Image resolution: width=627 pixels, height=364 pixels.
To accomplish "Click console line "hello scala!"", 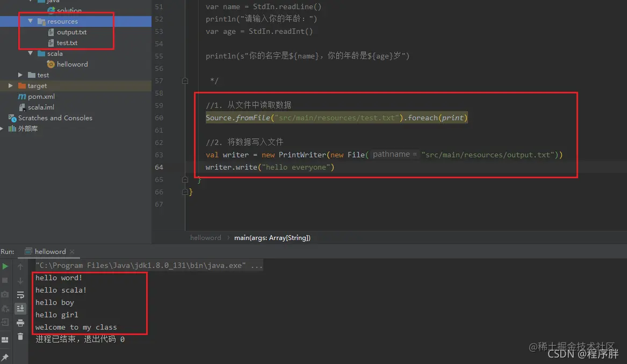I will click(61, 290).
